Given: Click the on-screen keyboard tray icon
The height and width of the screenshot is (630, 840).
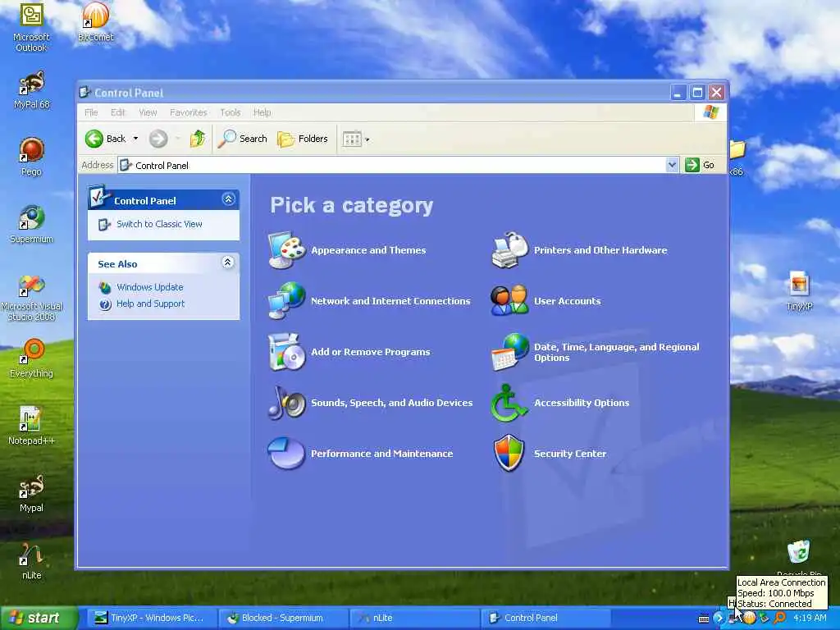Looking at the screenshot, I should click(703, 619).
